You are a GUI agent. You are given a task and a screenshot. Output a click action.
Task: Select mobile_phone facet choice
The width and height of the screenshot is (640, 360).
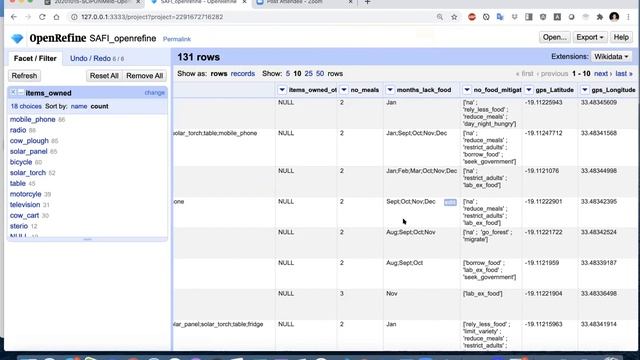pyautogui.click(x=33, y=119)
